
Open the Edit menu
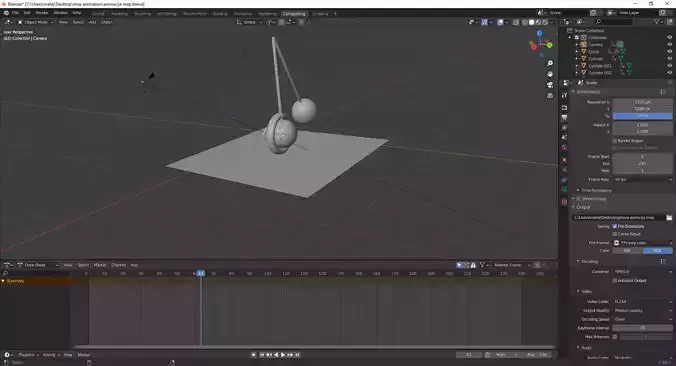click(x=27, y=13)
